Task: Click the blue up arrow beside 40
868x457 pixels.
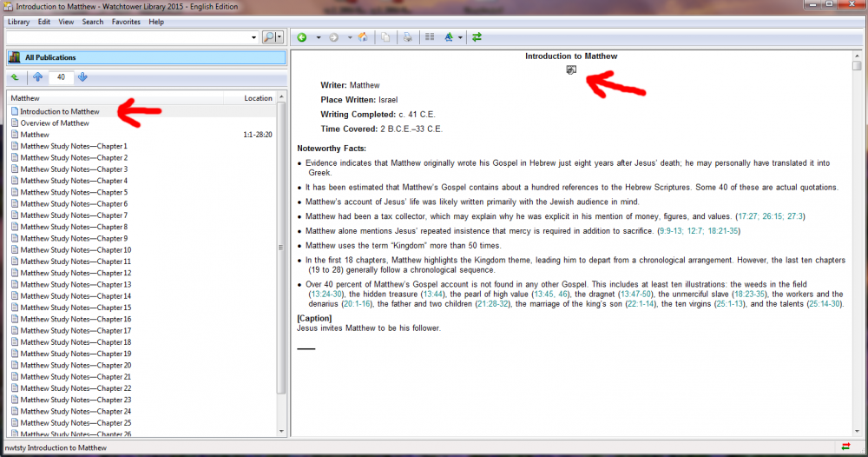Action: point(37,77)
